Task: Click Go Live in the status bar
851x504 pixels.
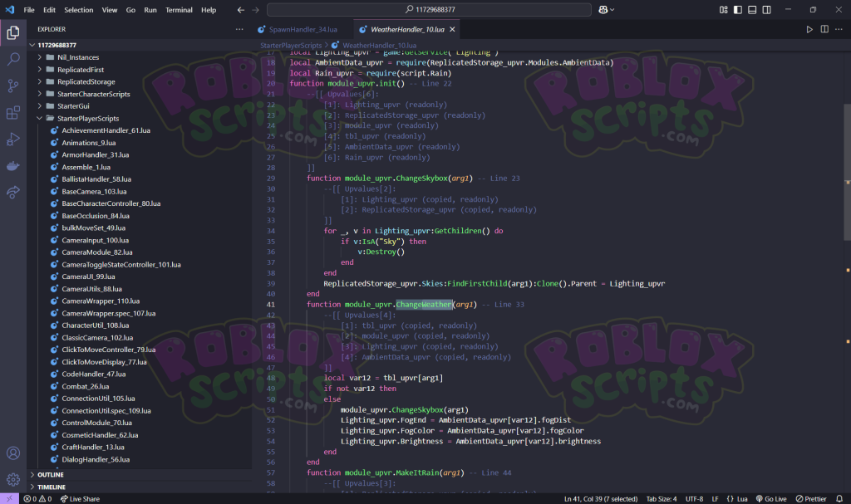Action: tap(771, 498)
